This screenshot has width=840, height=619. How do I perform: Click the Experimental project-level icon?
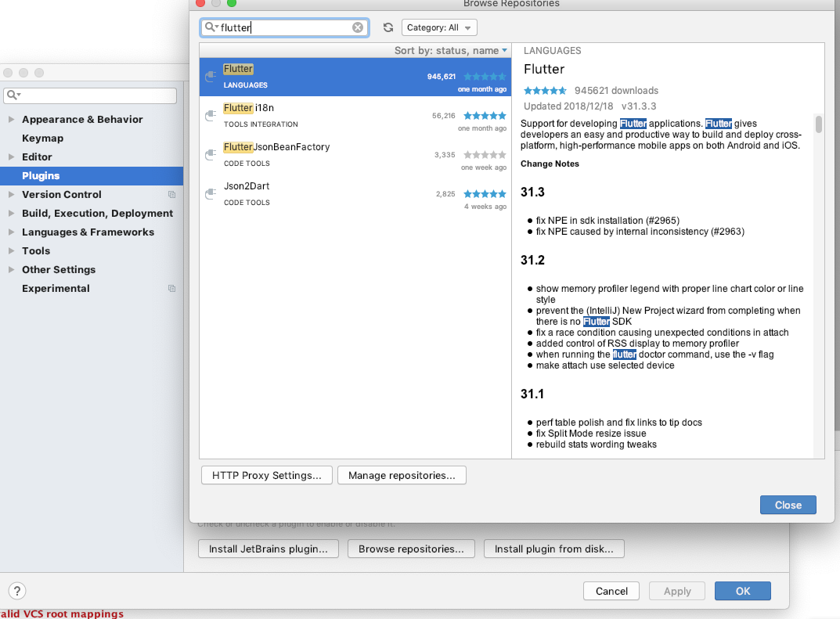(171, 288)
